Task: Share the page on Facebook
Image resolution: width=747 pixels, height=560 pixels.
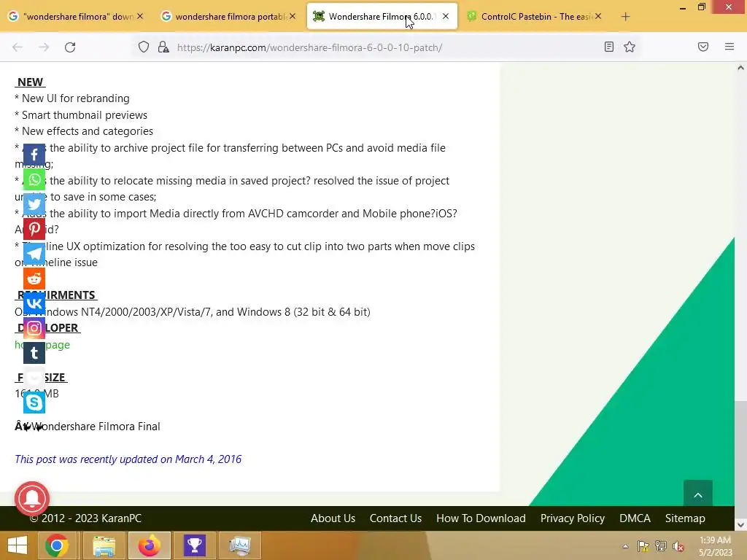Action: (x=34, y=155)
